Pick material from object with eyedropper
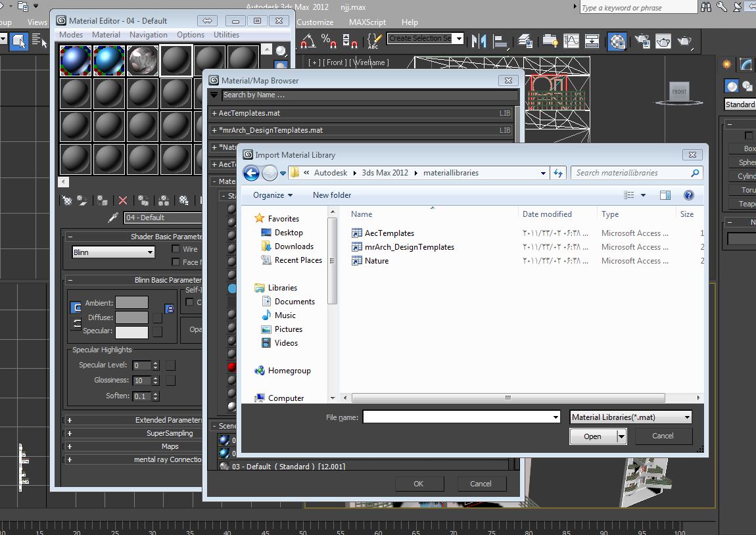 pos(113,218)
